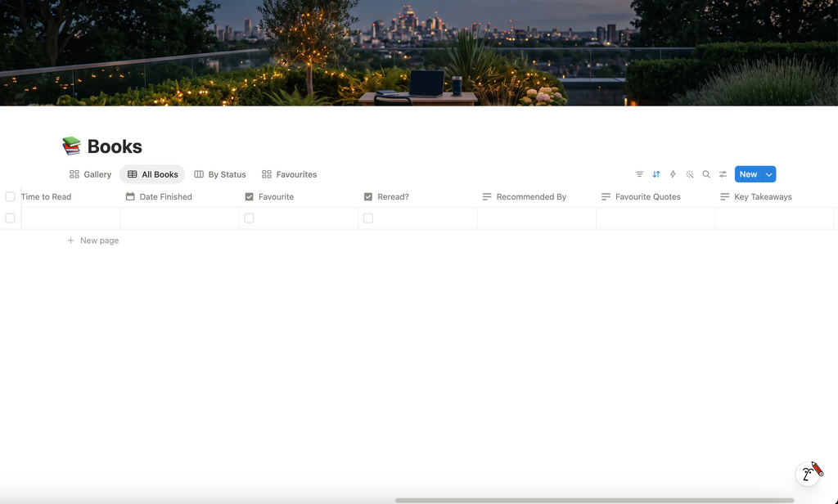
Task: Click the AI sparkle wand icon
Action: 689,174
